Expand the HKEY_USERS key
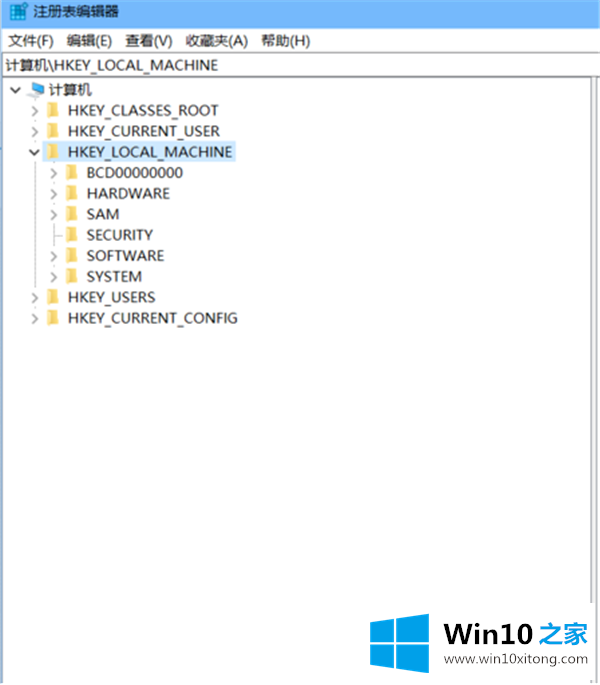The image size is (600, 685). [x=35, y=298]
